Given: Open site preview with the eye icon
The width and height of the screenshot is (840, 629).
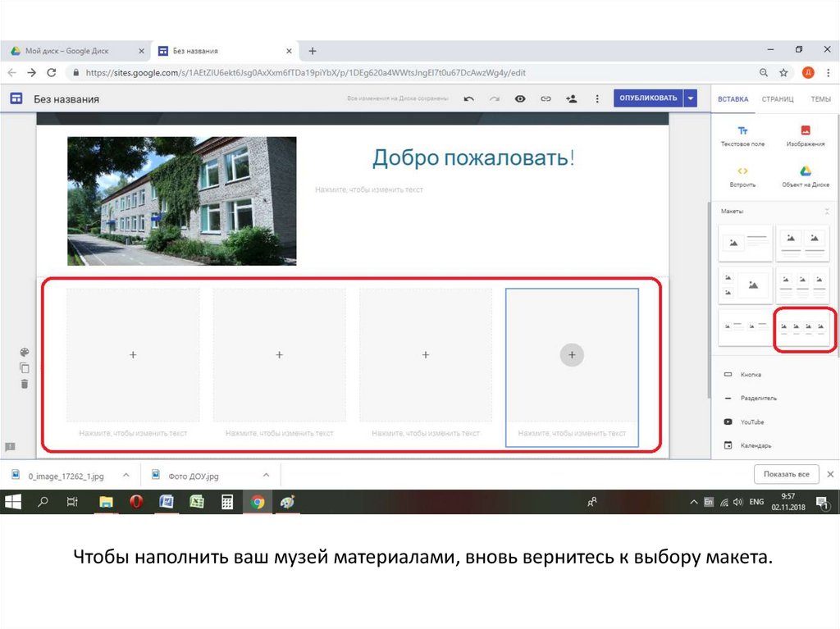Looking at the screenshot, I should pyautogui.click(x=519, y=98).
